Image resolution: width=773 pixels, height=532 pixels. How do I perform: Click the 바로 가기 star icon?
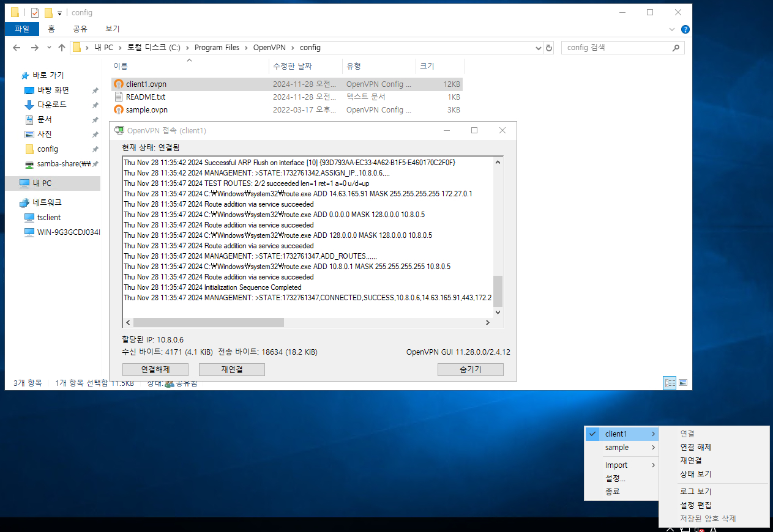[25, 76]
